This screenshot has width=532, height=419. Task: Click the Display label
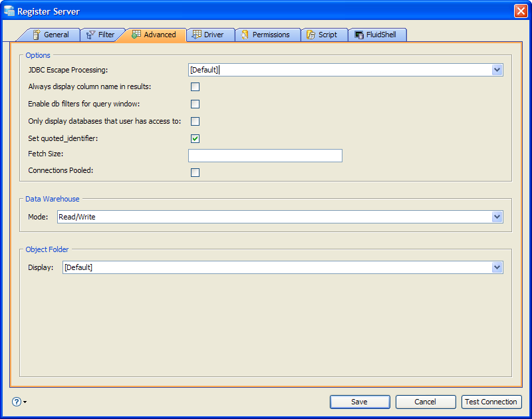coord(41,267)
